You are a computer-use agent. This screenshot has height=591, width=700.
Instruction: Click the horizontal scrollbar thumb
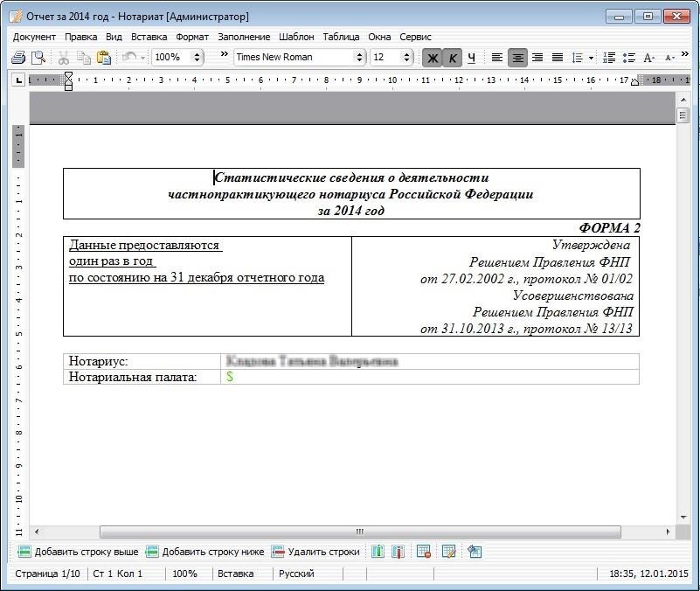(x=360, y=532)
